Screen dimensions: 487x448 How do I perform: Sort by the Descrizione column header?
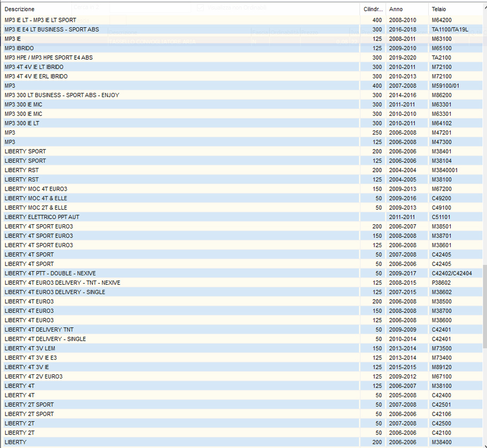[x=180, y=9]
